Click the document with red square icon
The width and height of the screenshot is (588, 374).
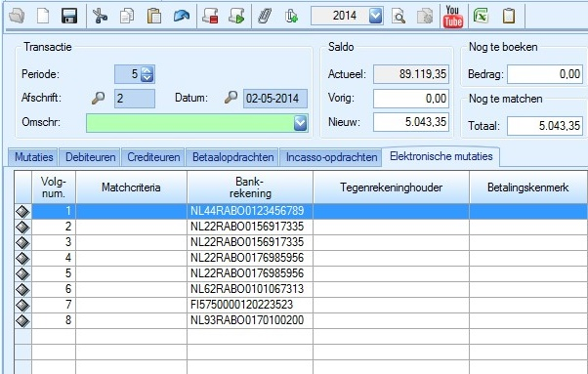(210, 17)
